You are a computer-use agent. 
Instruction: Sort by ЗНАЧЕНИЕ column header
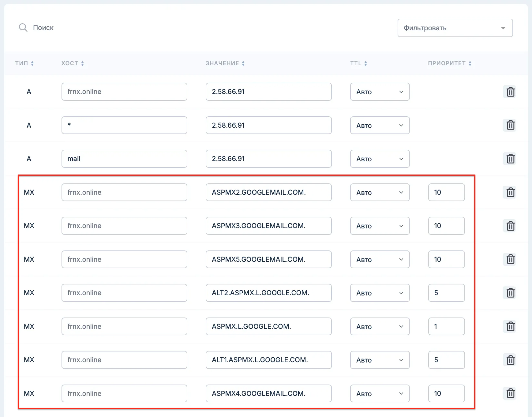click(x=225, y=63)
